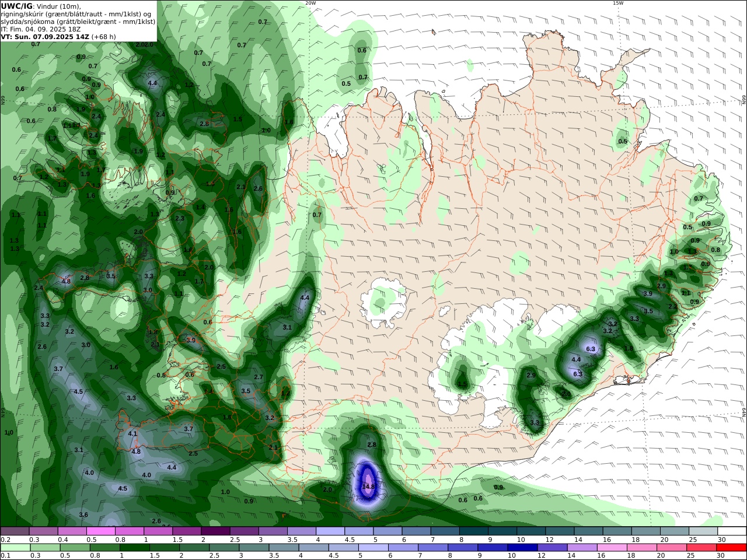Click the 25 rain legend swatch before red

point(701,548)
